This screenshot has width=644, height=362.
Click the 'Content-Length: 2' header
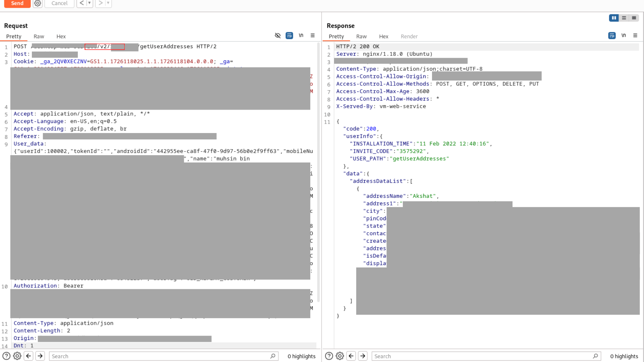pyautogui.click(x=42, y=330)
